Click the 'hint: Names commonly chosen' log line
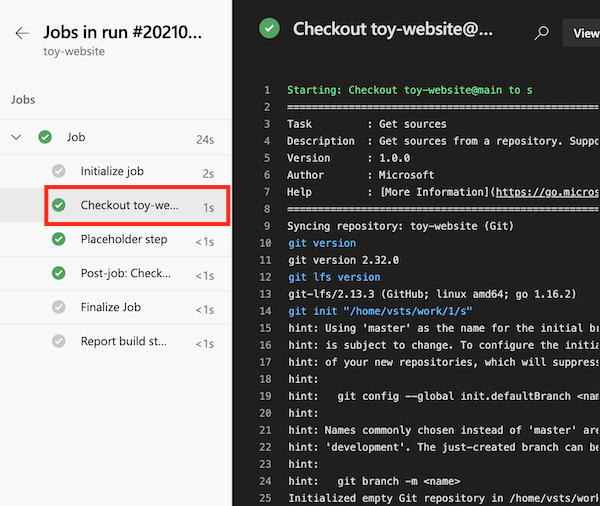The width and height of the screenshot is (600, 506). click(x=444, y=430)
